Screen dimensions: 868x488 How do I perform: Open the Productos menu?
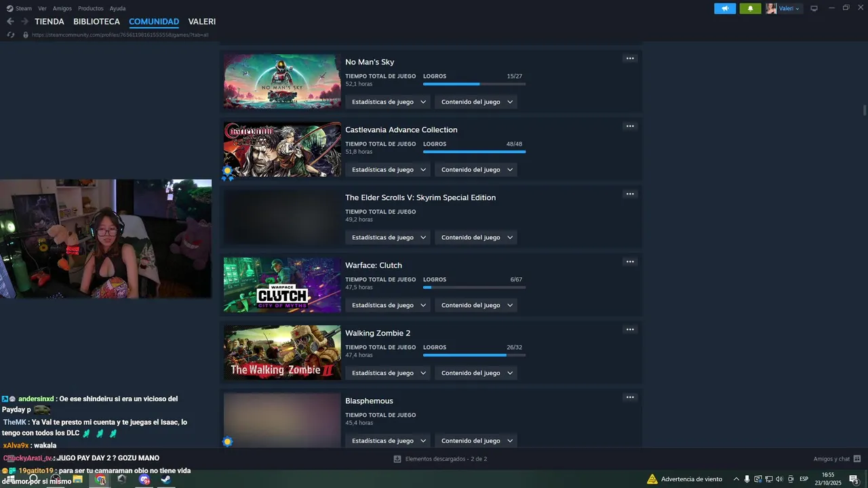click(x=91, y=9)
